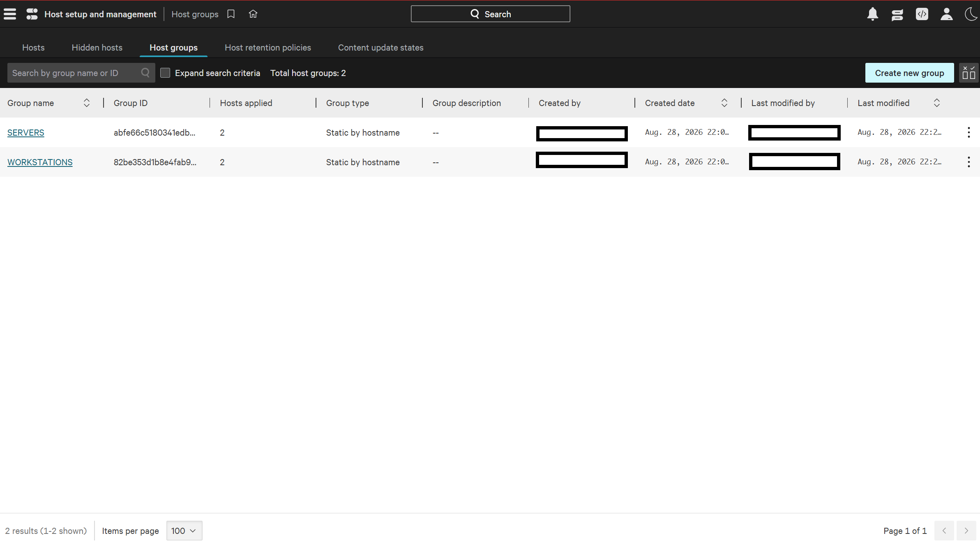This screenshot has width=980, height=545.
Task: Click the Host groups breadcrumb
Action: click(195, 14)
